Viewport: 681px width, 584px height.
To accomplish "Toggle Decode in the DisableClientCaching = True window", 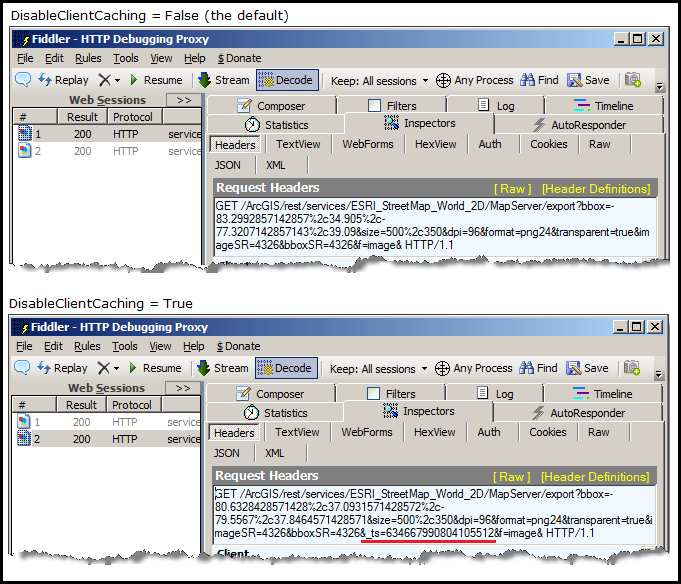I will tap(285, 368).
